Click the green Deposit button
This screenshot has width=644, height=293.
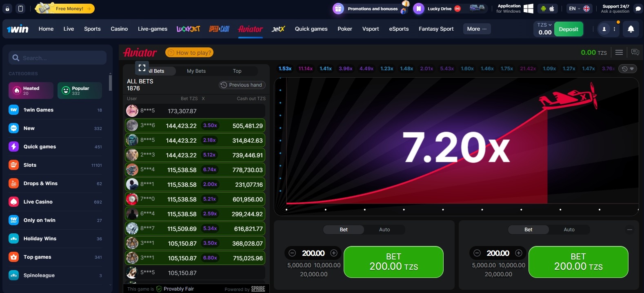[x=568, y=29]
